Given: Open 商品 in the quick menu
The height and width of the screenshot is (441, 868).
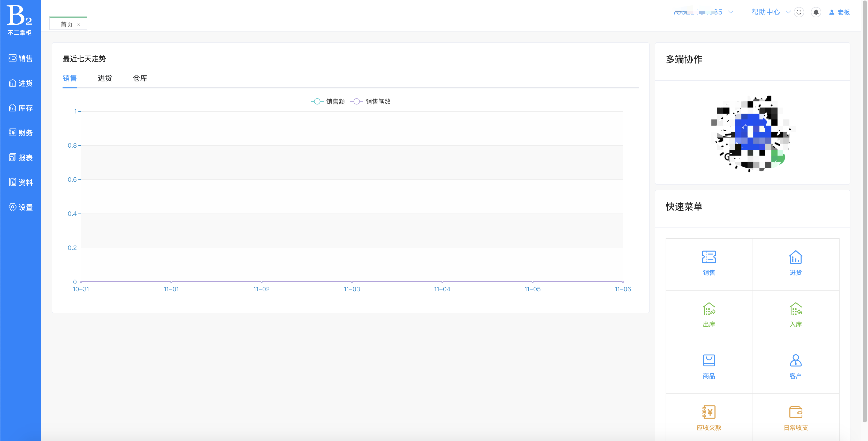Looking at the screenshot, I should click(x=709, y=368).
